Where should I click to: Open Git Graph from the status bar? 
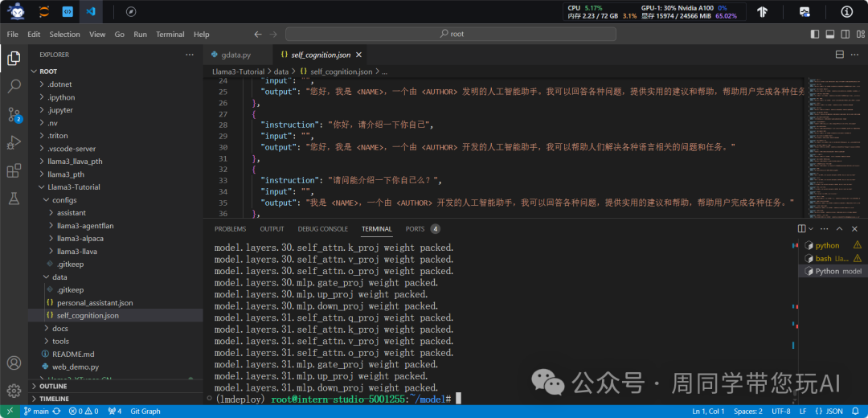click(145, 412)
